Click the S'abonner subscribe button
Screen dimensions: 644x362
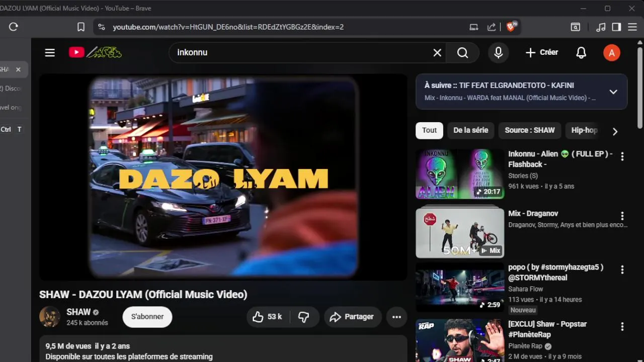147,317
